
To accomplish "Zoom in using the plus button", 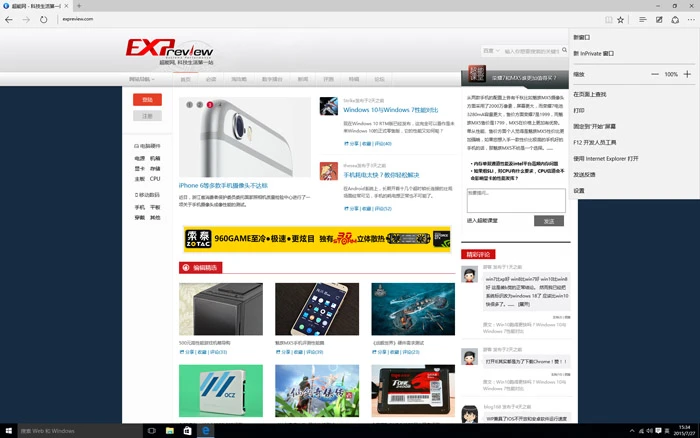I will [x=686, y=74].
